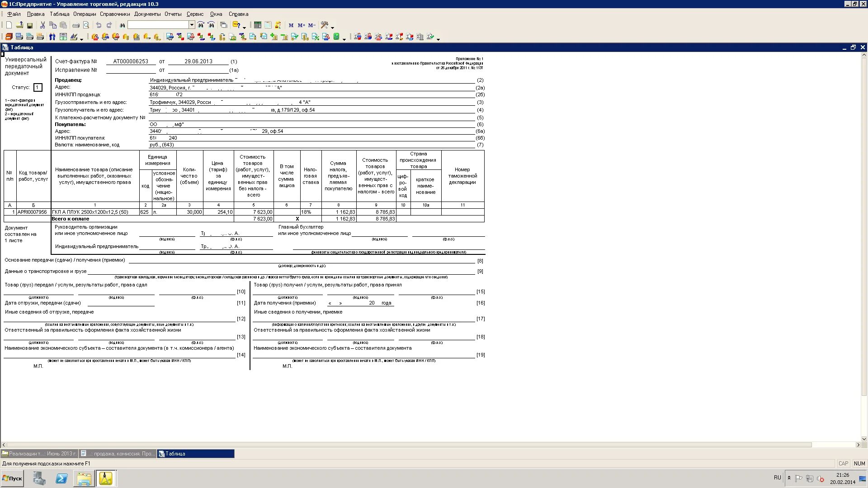Select invoice number AT000006253
This screenshot has width=868, height=488.
(131, 61)
